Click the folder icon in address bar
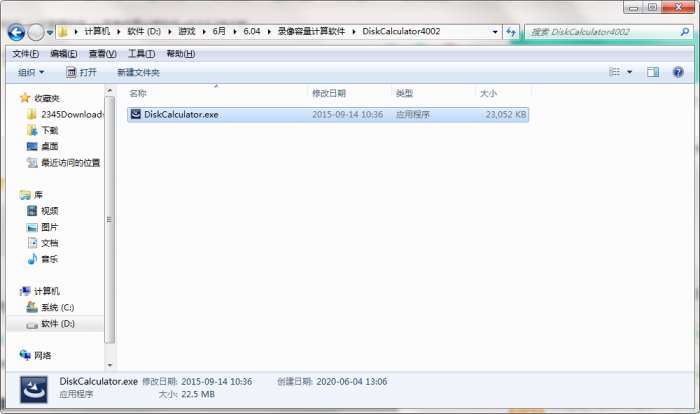The width and height of the screenshot is (700, 414). [63, 32]
